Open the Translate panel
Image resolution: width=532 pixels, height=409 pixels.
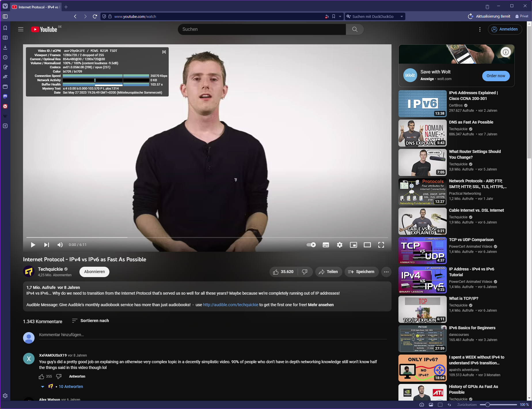pyautogui.click(x=5, y=77)
